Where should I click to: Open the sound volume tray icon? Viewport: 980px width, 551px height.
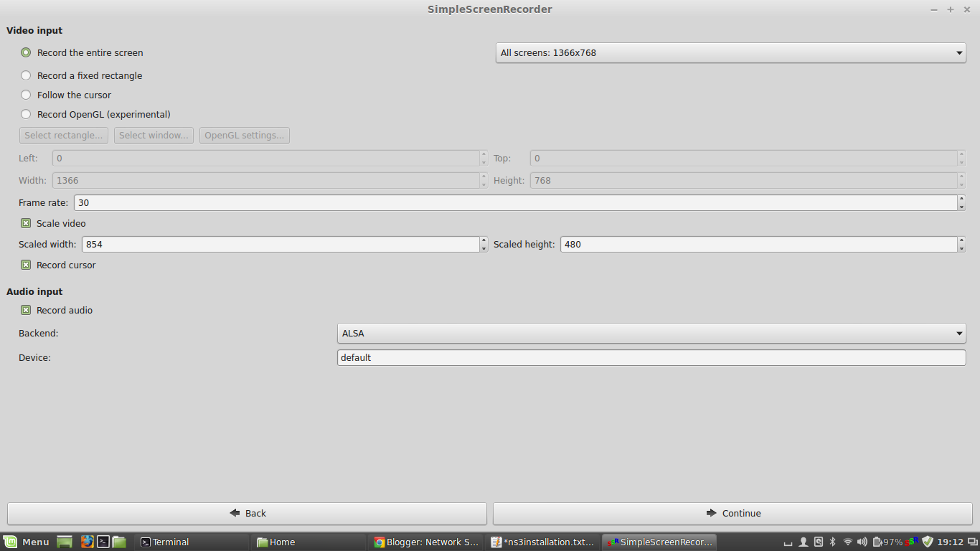(x=862, y=542)
